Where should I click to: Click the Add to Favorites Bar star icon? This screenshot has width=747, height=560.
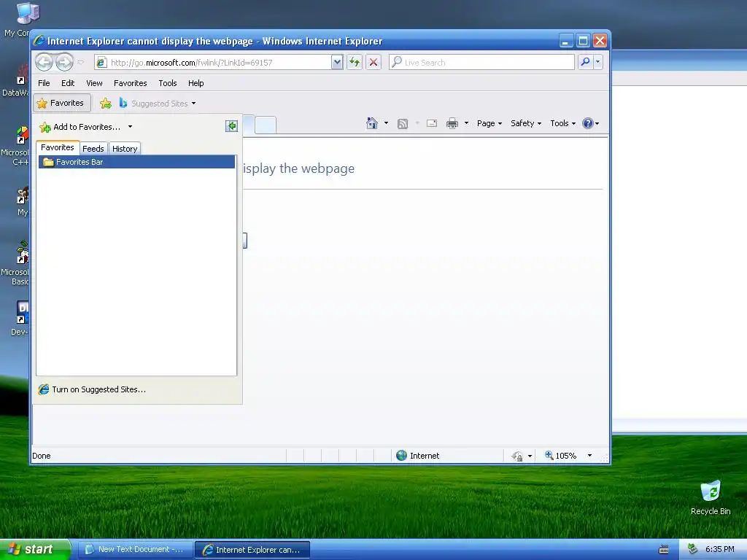coord(106,104)
